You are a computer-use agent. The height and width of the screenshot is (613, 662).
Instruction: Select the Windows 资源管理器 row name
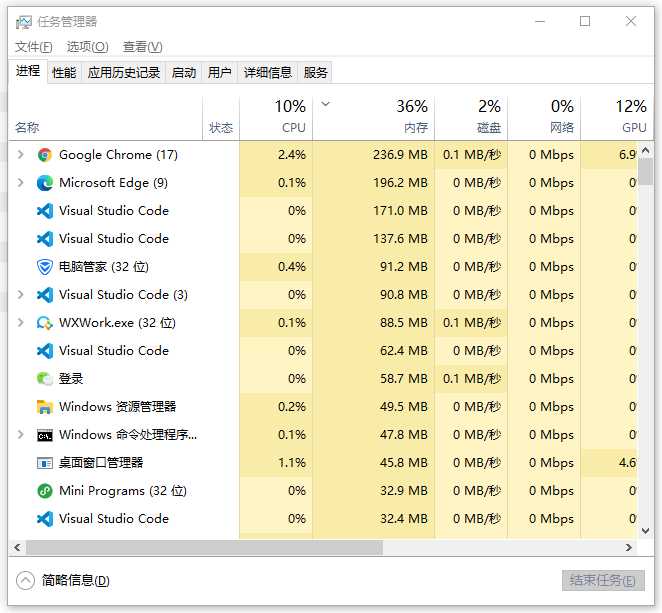click(117, 407)
